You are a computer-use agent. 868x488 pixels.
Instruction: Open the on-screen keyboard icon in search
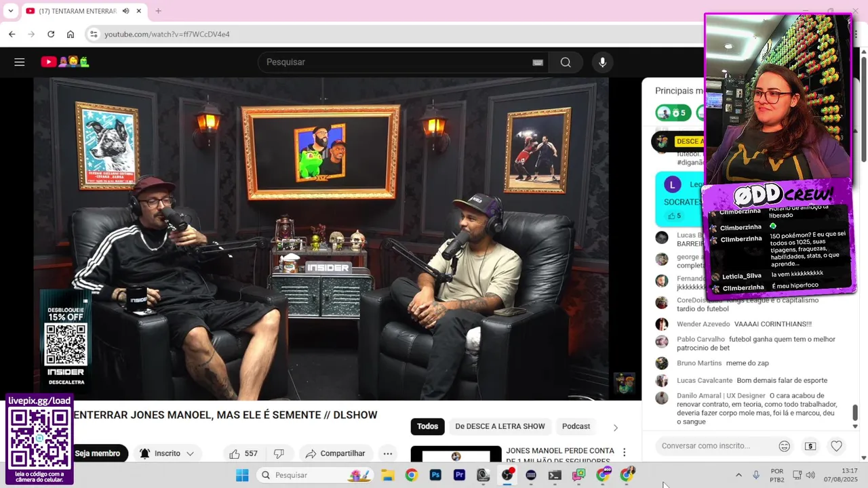tap(538, 62)
